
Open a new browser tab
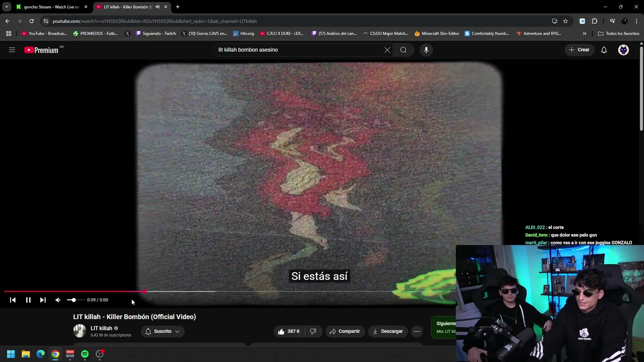point(178,7)
